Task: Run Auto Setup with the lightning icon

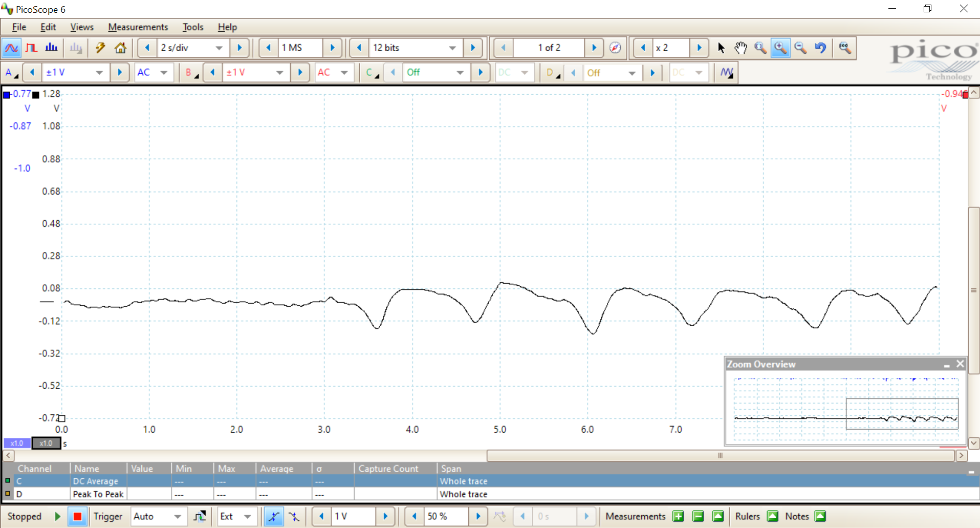Action: [x=100, y=48]
